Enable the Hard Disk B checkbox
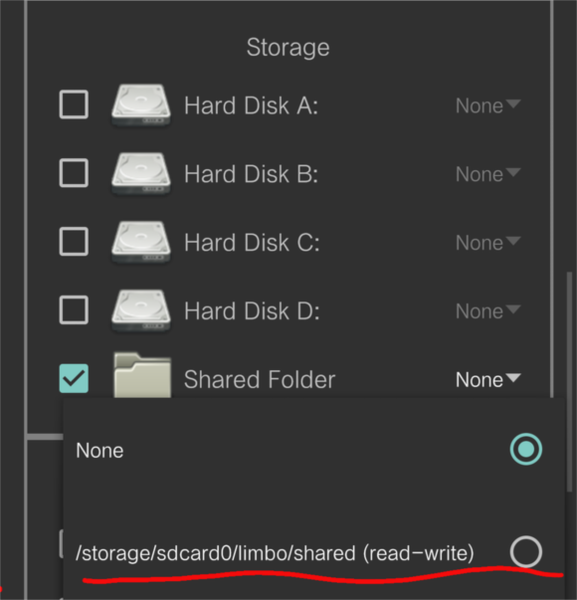Screen dimensions: 577x600 pyautogui.click(x=74, y=173)
